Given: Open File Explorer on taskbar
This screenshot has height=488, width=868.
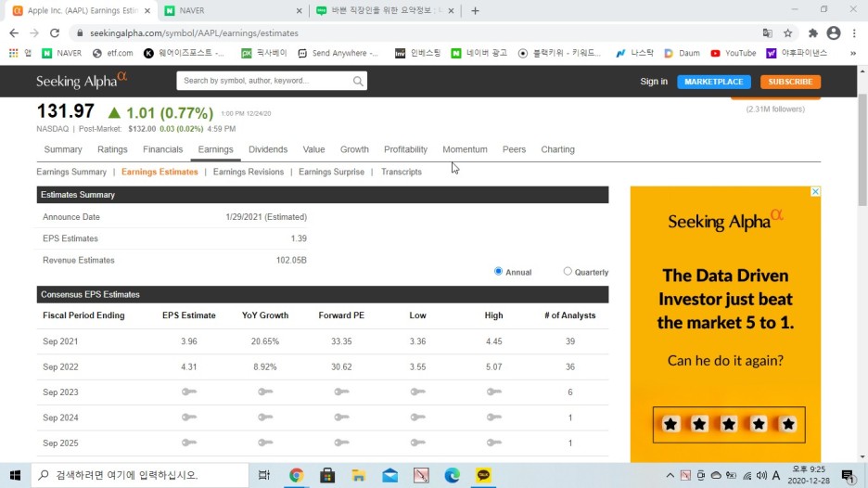Looking at the screenshot, I should [x=358, y=475].
